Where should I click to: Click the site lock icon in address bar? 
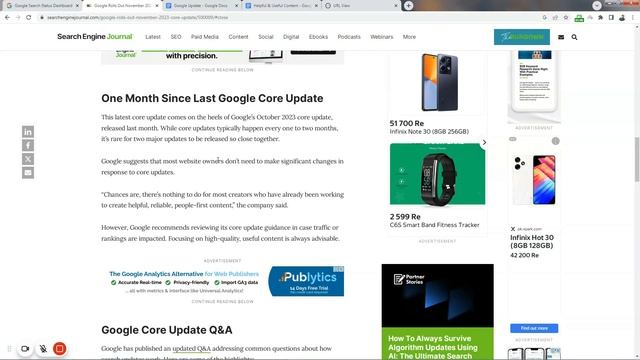click(x=41, y=18)
